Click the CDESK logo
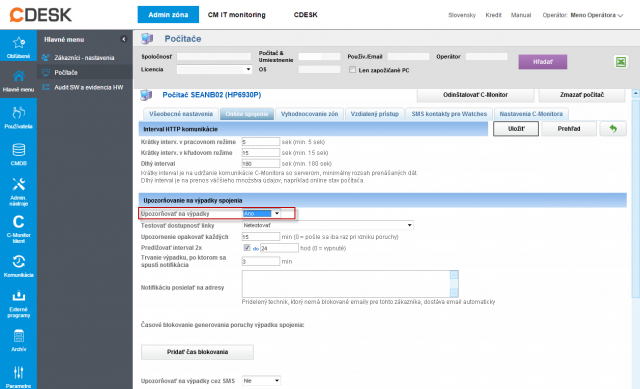 coord(40,15)
